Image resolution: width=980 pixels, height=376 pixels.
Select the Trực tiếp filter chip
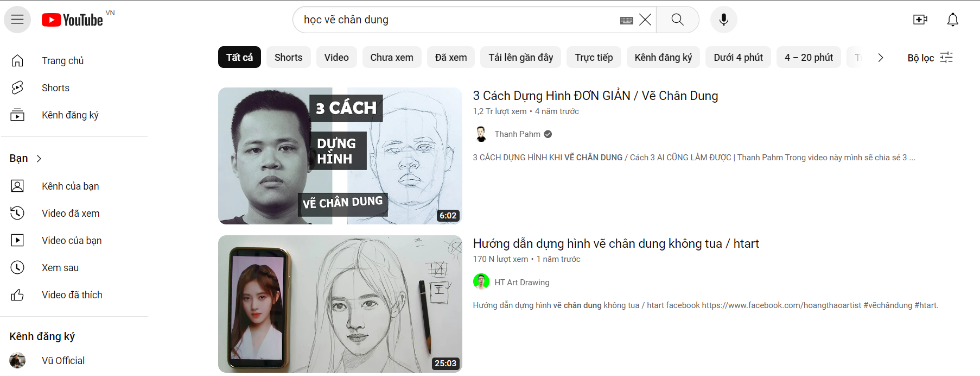click(594, 57)
